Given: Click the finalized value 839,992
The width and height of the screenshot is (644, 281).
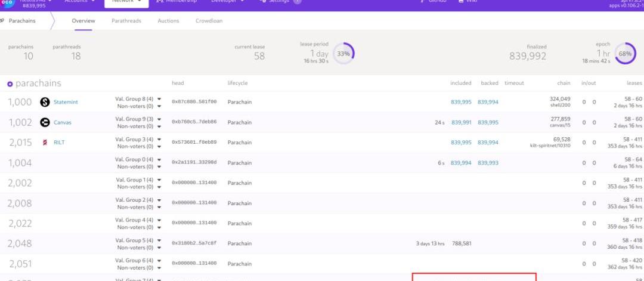Looking at the screenshot, I should 528,56.
